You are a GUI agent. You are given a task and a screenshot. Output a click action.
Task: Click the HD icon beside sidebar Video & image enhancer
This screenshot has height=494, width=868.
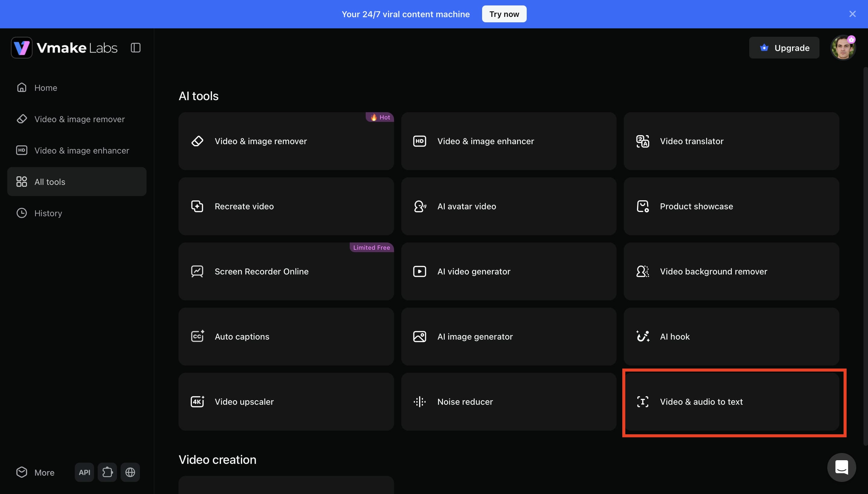click(22, 150)
